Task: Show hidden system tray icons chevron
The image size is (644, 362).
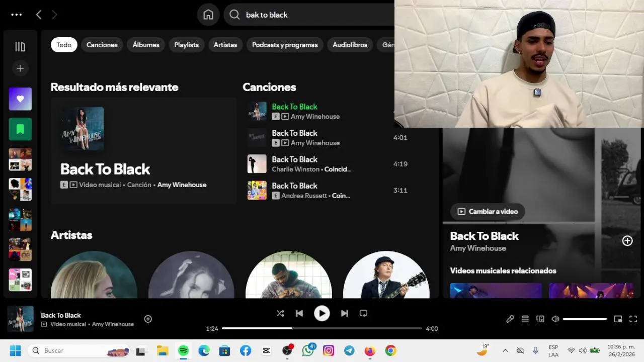Action: pyautogui.click(x=505, y=350)
